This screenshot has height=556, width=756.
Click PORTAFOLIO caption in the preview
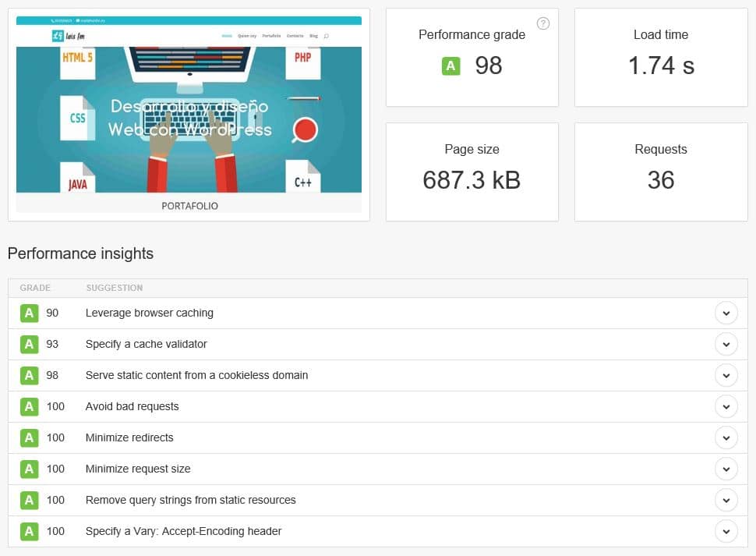189,206
